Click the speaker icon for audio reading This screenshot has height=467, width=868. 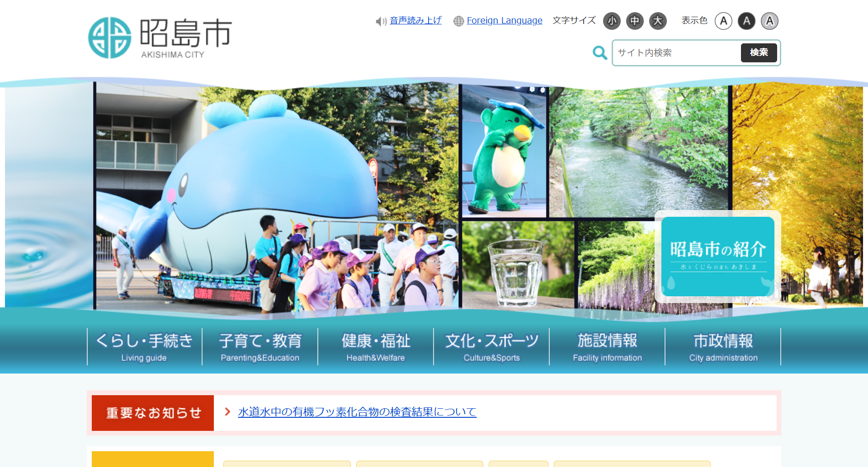[x=381, y=21]
